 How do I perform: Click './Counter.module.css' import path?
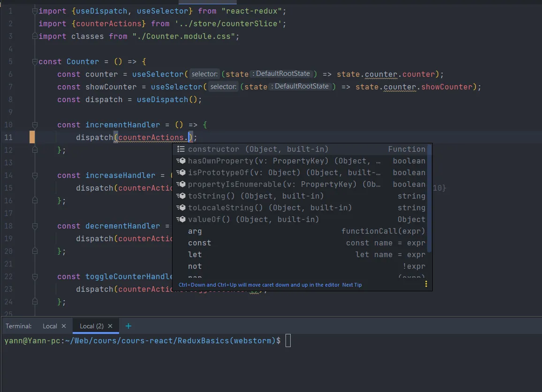pos(183,36)
